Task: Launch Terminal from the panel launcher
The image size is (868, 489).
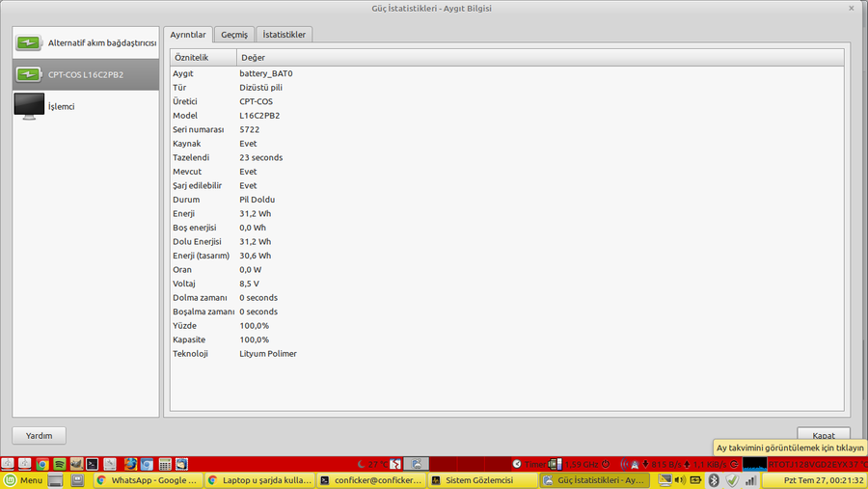Action: pos(92,464)
